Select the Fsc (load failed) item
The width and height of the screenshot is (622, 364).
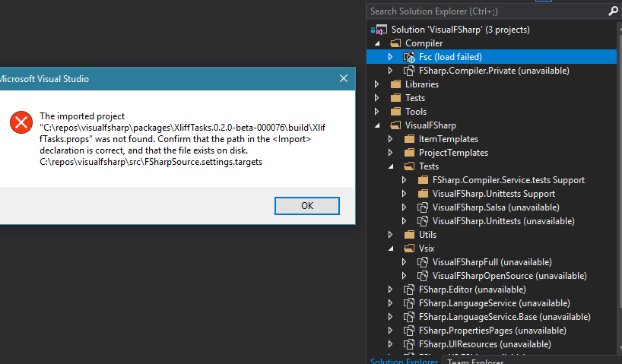(x=491, y=57)
